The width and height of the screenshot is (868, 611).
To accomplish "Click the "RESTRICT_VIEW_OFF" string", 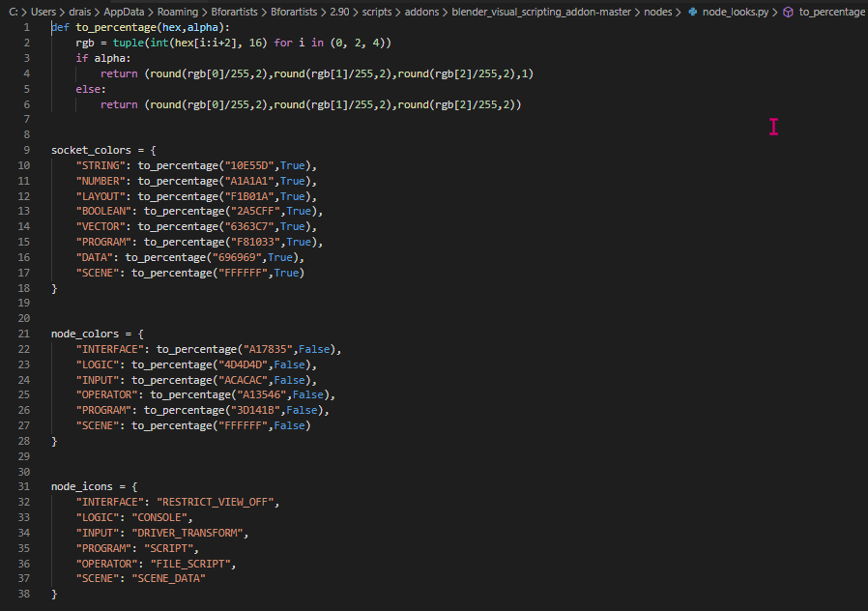I will 215,502.
